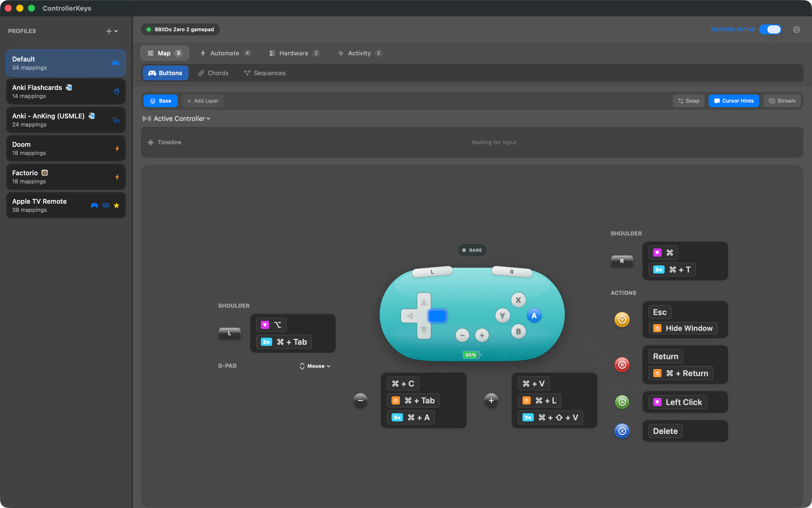Click the yellow Y action button icon
Image resolution: width=812 pixels, height=508 pixels.
(x=622, y=320)
